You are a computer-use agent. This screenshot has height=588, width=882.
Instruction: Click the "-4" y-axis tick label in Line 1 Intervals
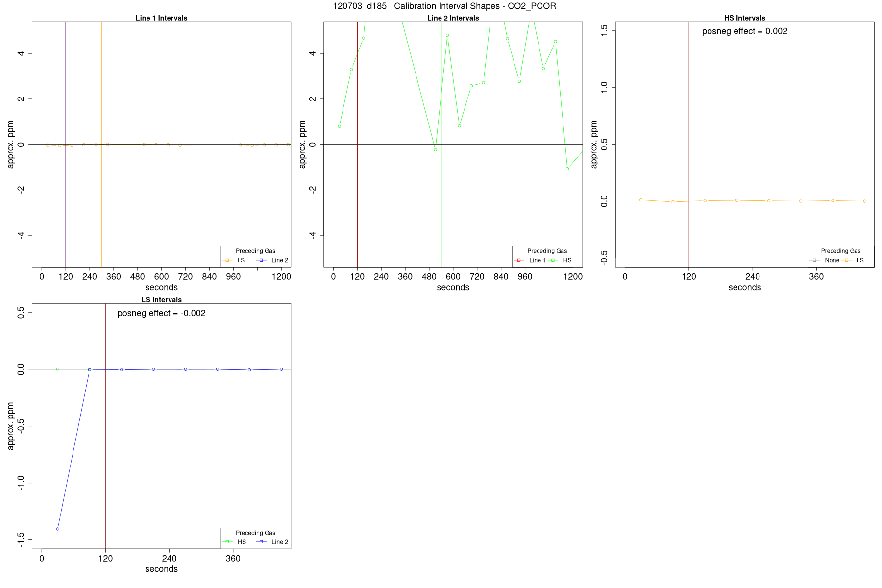(x=21, y=235)
